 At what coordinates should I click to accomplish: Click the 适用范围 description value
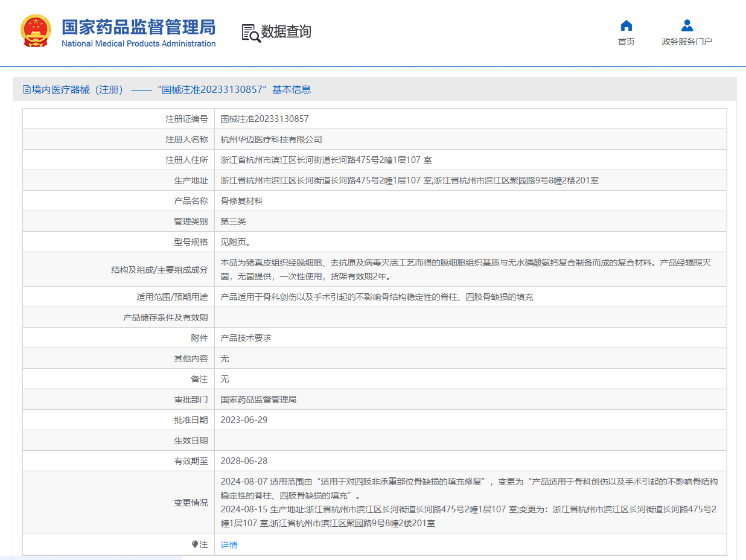click(377, 297)
